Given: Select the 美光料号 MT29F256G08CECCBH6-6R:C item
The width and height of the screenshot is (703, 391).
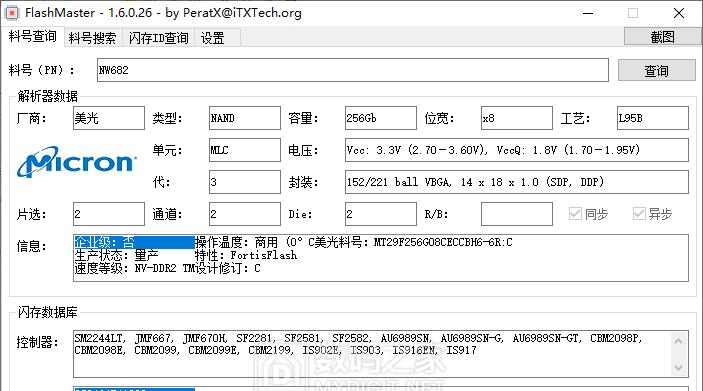Looking at the screenshot, I should [x=413, y=242].
